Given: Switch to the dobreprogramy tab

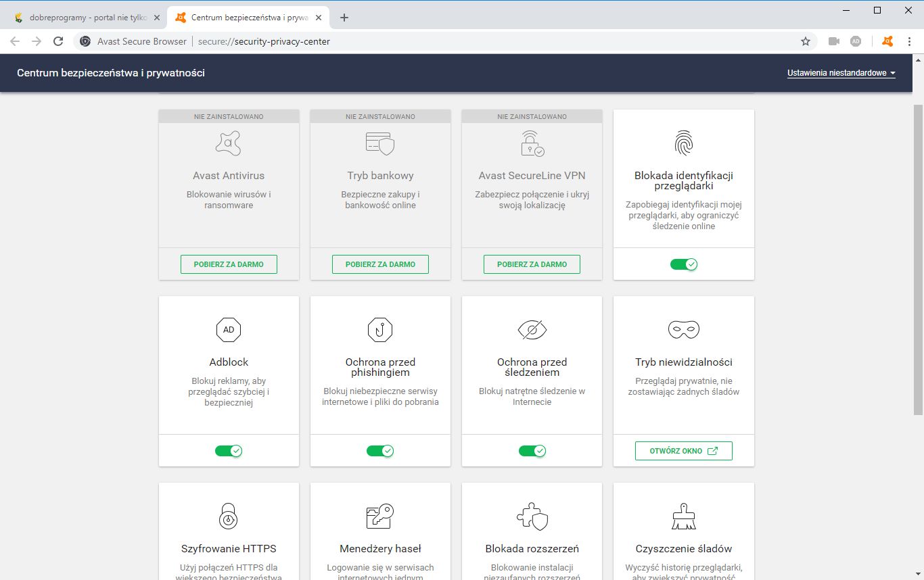Looking at the screenshot, I should click(87, 18).
